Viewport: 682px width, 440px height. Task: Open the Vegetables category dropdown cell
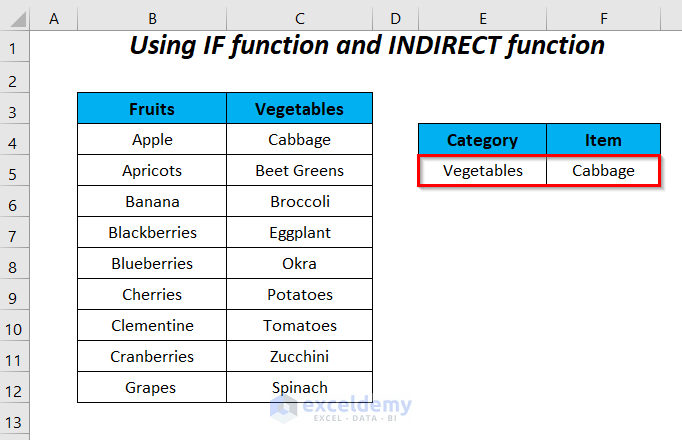pyautogui.click(x=482, y=171)
